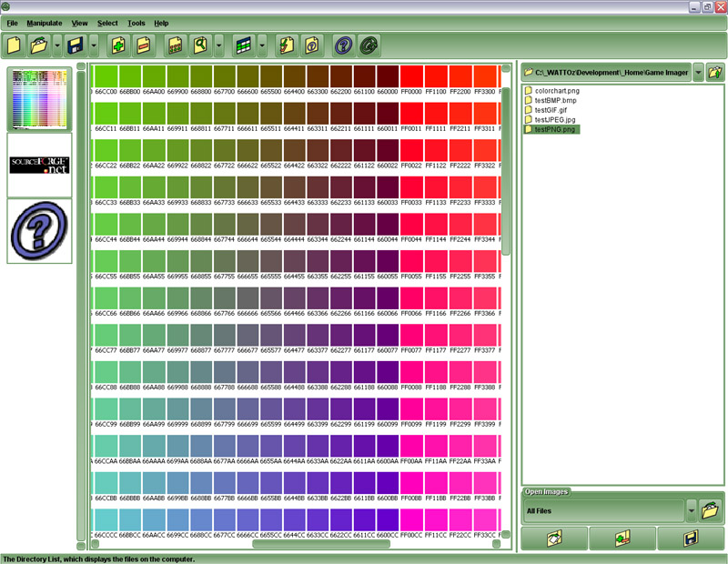The image size is (728, 564).
Task: Open the Tools menu
Action: (136, 22)
